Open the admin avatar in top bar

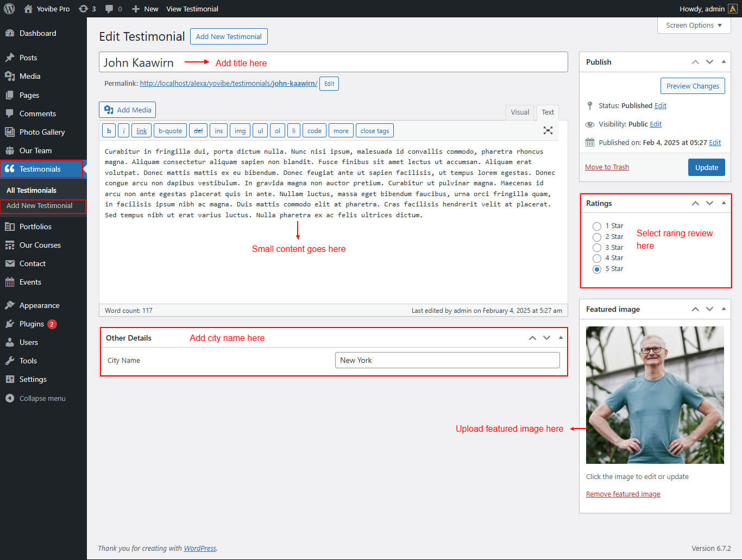(x=733, y=9)
